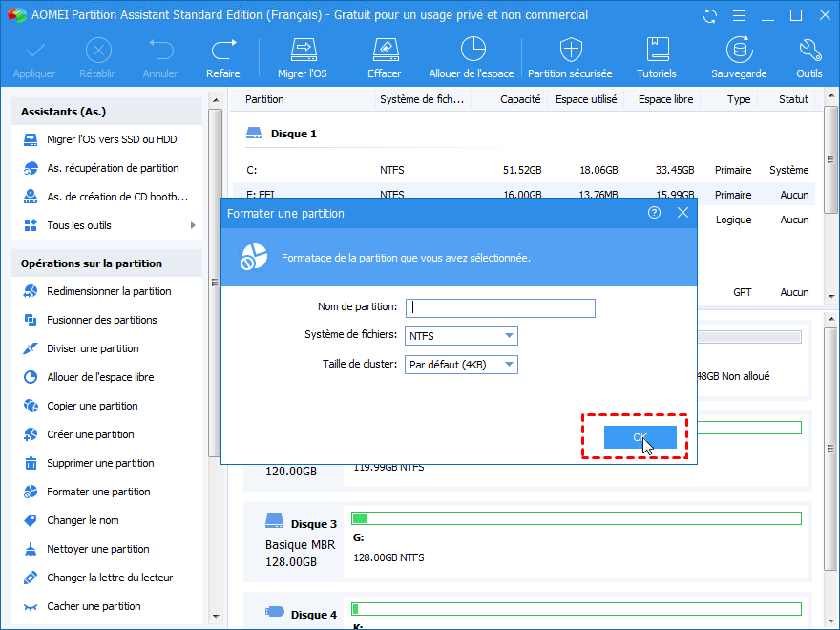840x630 pixels.
Task: Click the 51.52GB capacity cell
Action: pos(522,170)
